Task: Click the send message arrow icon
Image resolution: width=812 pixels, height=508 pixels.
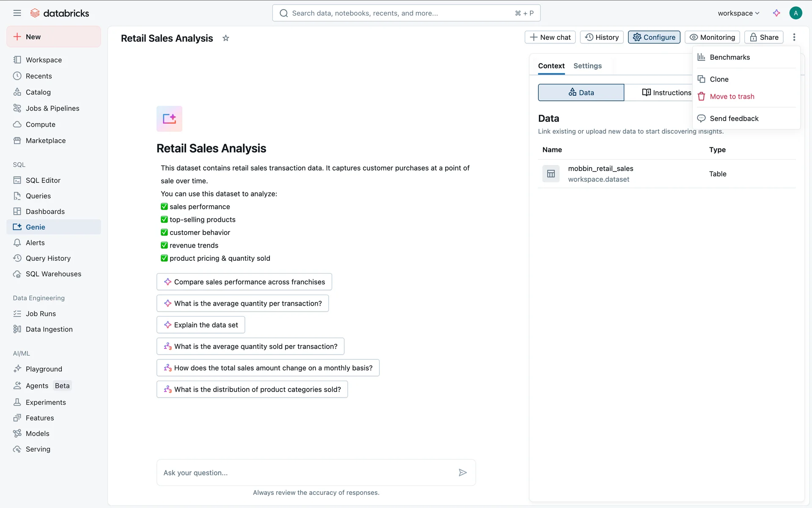Action: [463, 472]
